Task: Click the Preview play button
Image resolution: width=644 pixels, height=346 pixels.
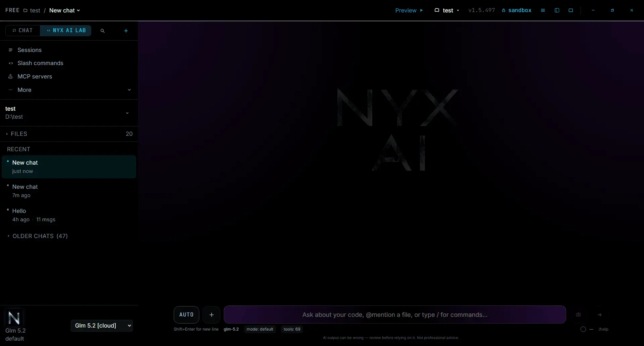Action: click(x=409, y=10)
